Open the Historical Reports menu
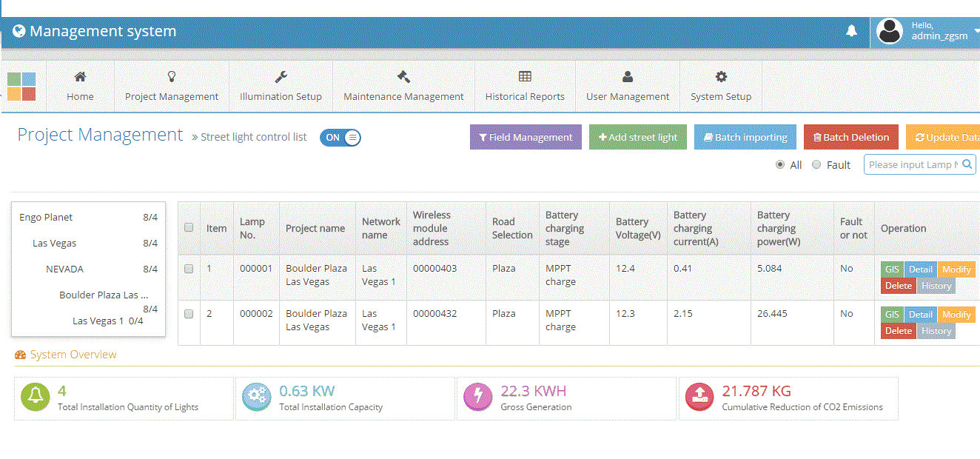 click(525, 87)
